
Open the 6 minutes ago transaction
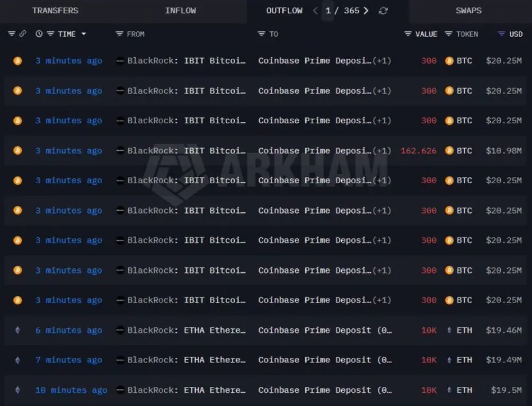[x=68, y=330]
